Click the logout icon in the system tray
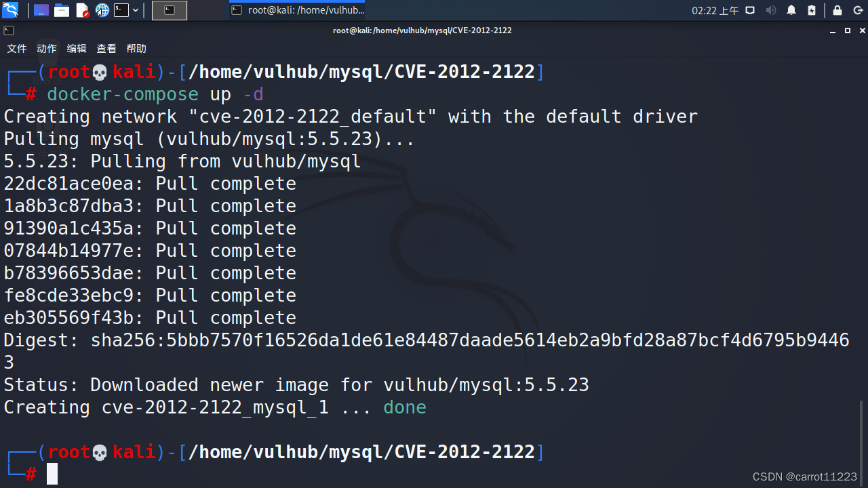The height and width of the screenshot is (488, 868). (859, 9)
